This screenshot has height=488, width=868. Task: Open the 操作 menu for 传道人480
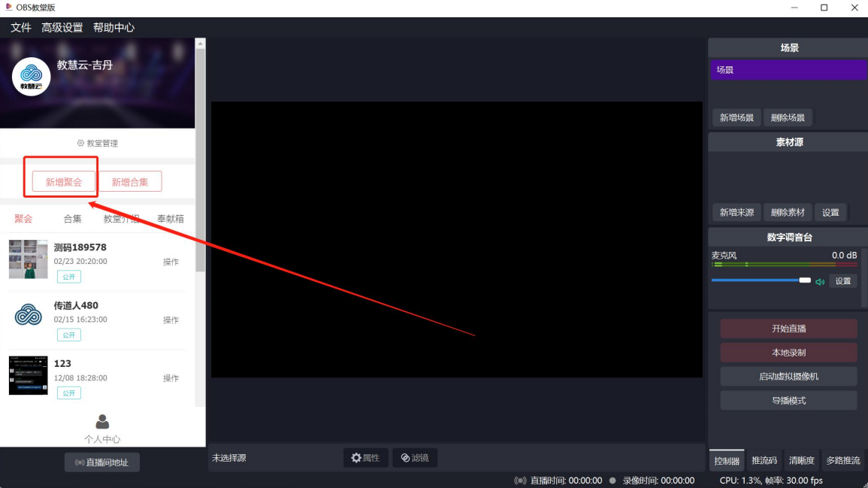(x=171, y=320)
